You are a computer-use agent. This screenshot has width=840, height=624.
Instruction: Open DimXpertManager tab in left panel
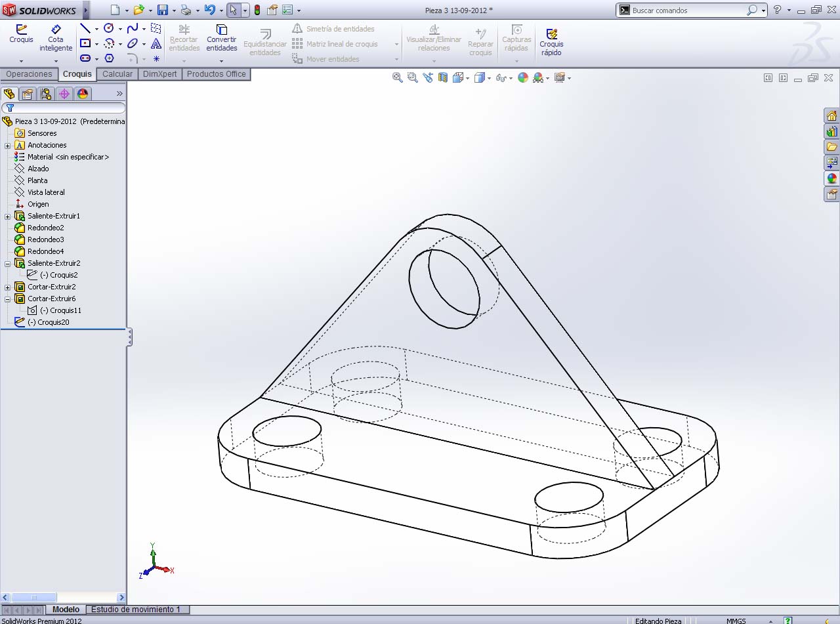pyautogui.click(x=64, y=94)
